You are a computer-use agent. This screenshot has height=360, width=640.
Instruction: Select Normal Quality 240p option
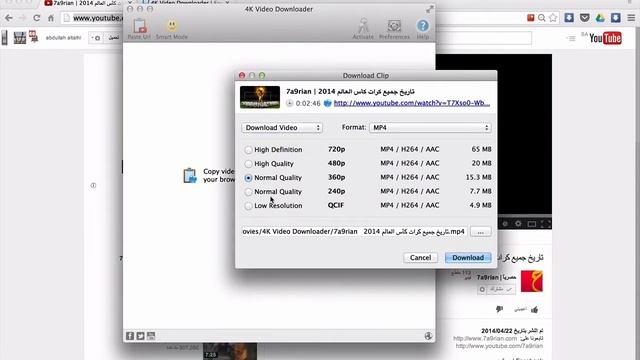[248, 192]
